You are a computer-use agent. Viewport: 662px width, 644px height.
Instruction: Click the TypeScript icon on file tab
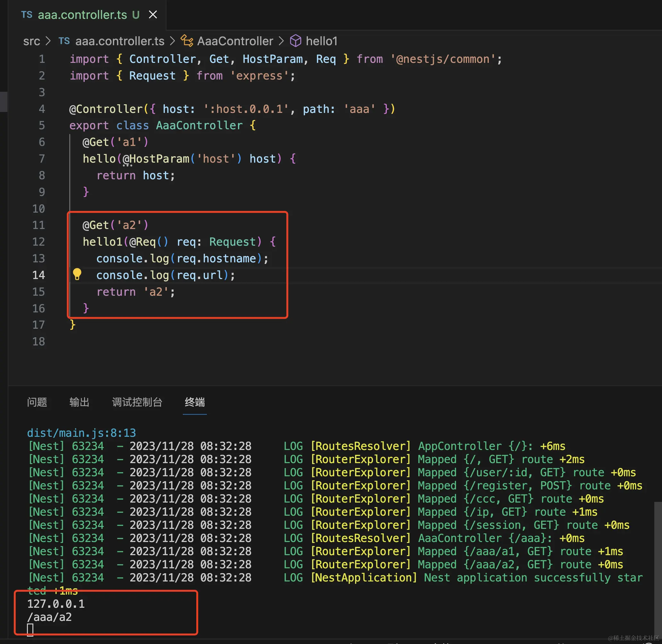point(27,14)
